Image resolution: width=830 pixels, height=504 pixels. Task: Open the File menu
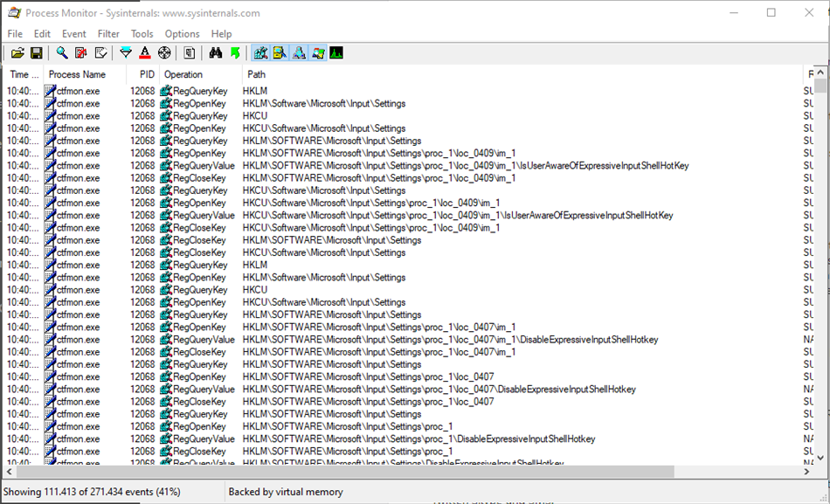click(x=15, y=34)
